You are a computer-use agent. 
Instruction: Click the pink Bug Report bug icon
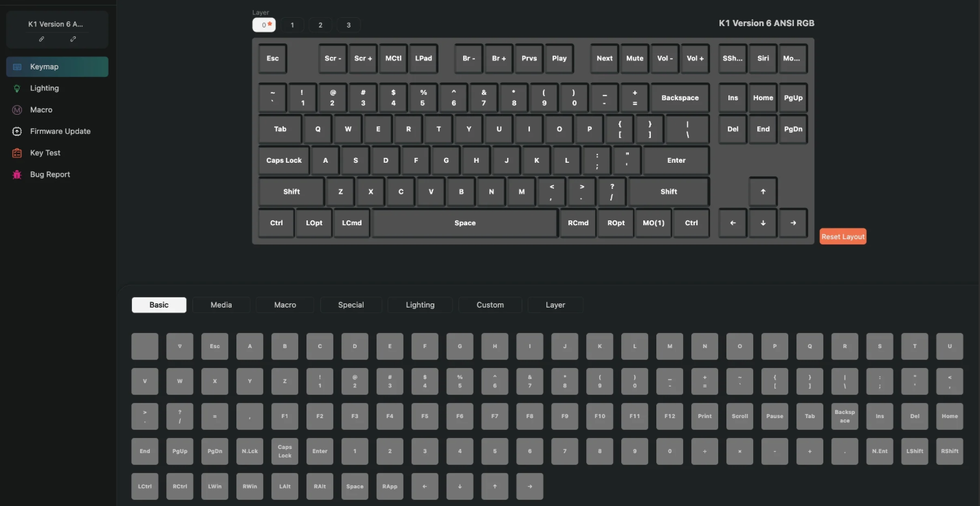tap(17, 174)
